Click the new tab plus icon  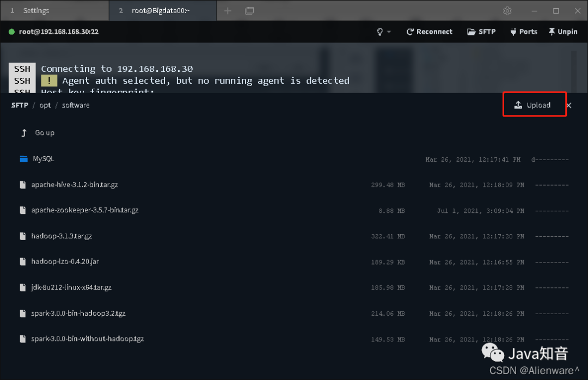(x=228, y=11)
